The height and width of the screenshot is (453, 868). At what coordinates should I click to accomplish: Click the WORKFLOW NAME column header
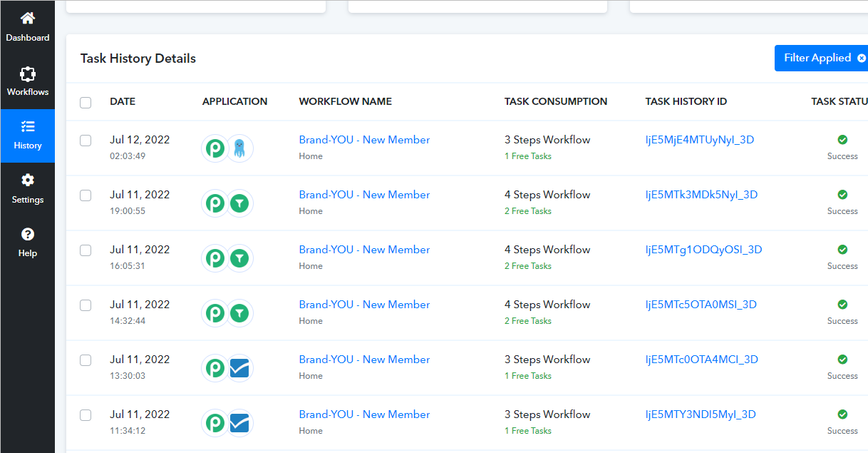click(346, 101)
